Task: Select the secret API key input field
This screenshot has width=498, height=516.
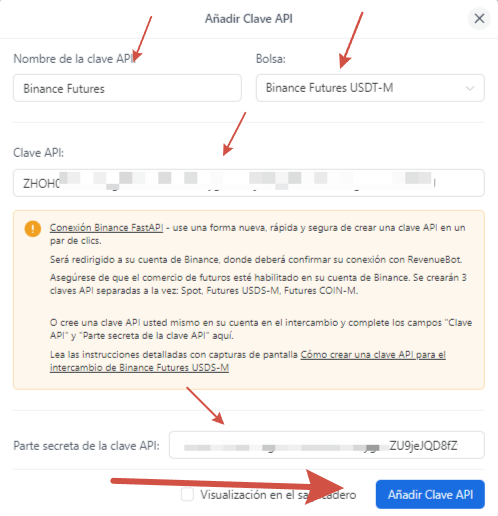Action: [327, 445]
